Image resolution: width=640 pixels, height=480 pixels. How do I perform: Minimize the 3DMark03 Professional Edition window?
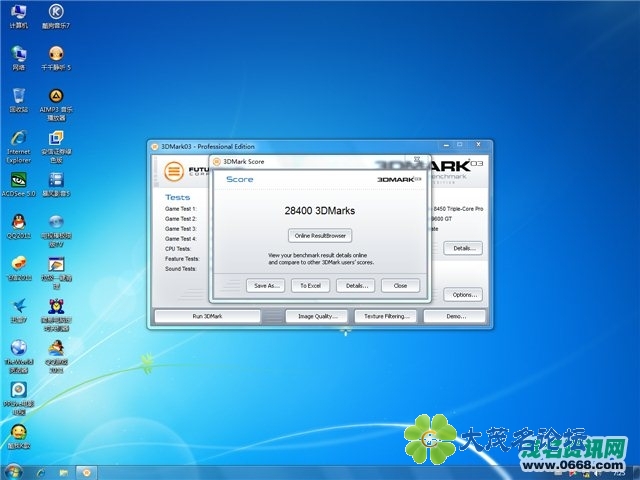446,145
